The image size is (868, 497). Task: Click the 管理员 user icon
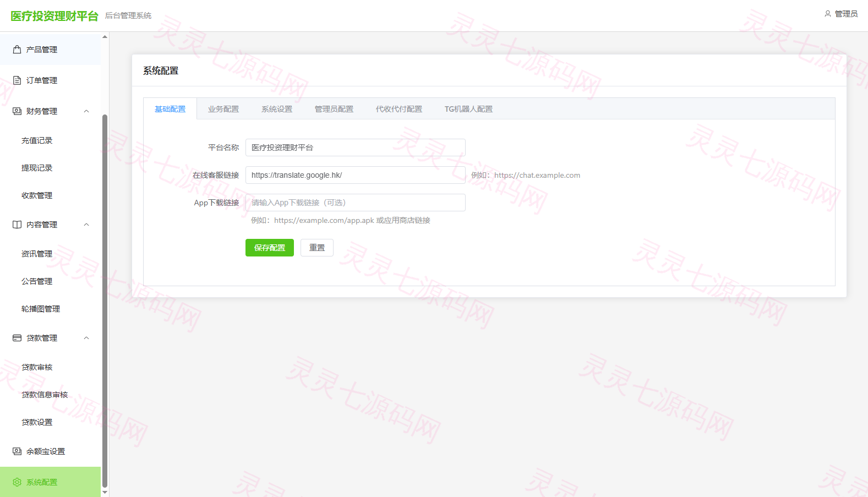[x=828, y=14]
